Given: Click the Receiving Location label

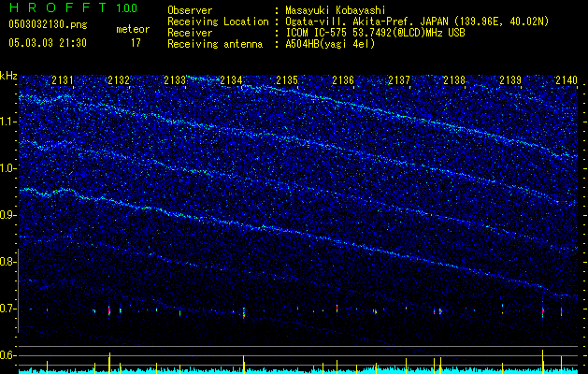Looking at the screenshot, I should click(x=218, y=22).
